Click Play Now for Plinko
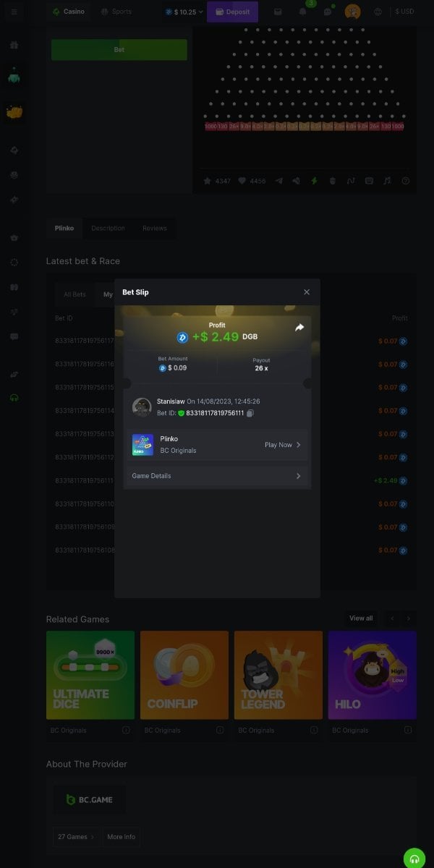Image resolution: width=434 pixels, height=868 pixels. (x=283, y=445)
